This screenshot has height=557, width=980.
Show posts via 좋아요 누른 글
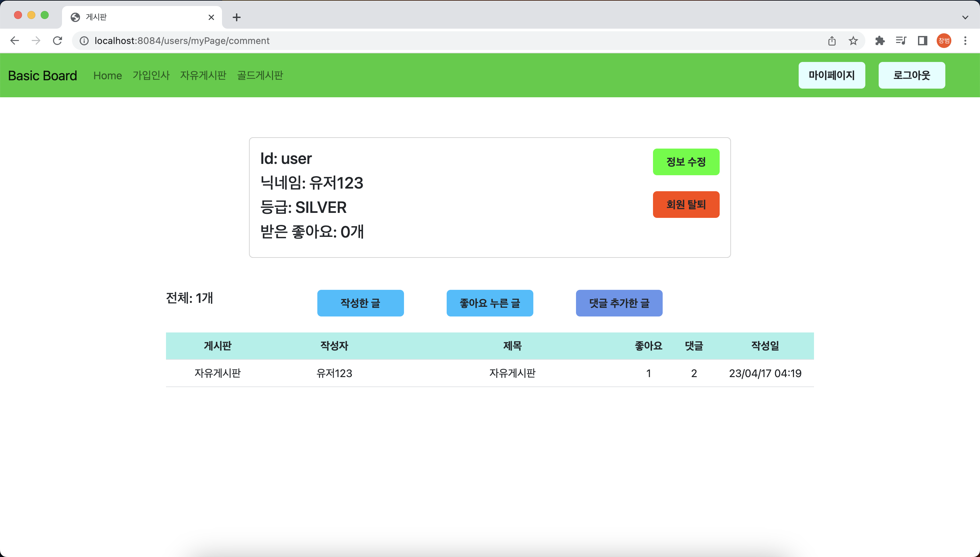pyautogui.click(x=489, y=303)
